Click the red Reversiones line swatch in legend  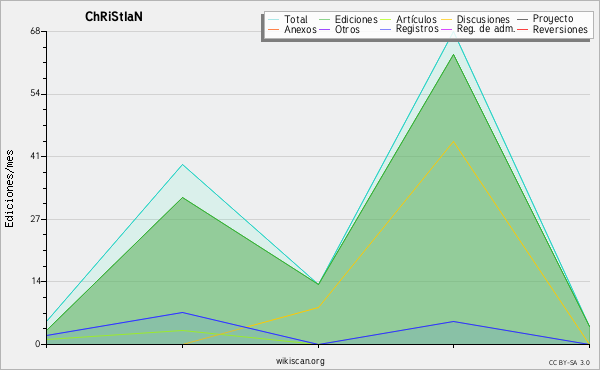(522, 29)
